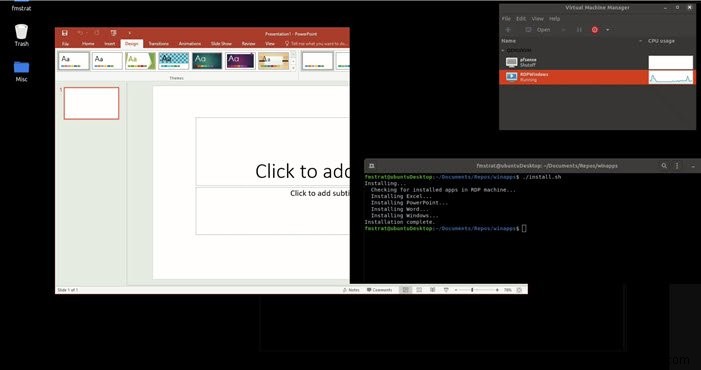701x370 pixels.
Task: Click the terminal search magnifier icon
Action: click(664, 166)
